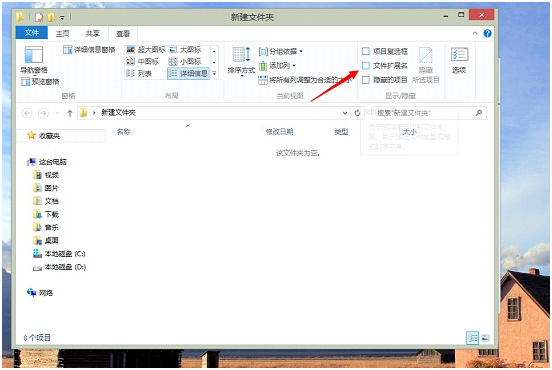The height and width of the screenshot is (370, 552).
Task: Click the 隐藏所选项目 button
Action: (x=426, y=65)
